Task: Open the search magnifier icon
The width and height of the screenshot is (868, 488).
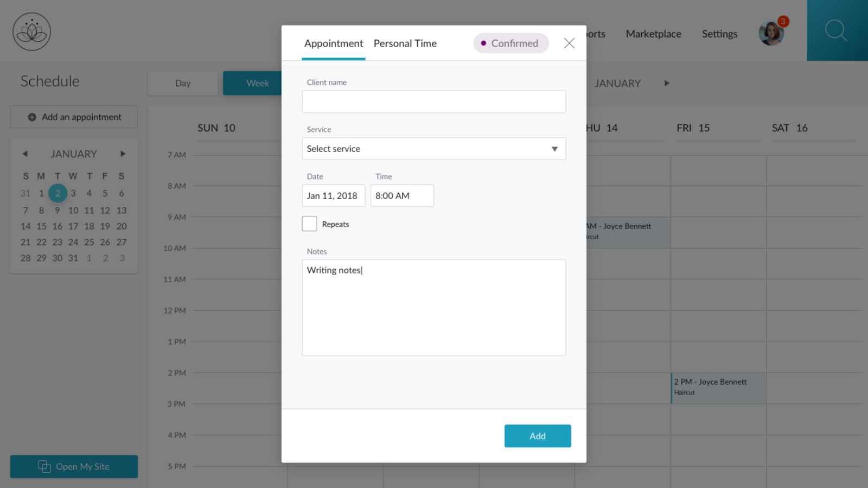Action: click(836, 30)
